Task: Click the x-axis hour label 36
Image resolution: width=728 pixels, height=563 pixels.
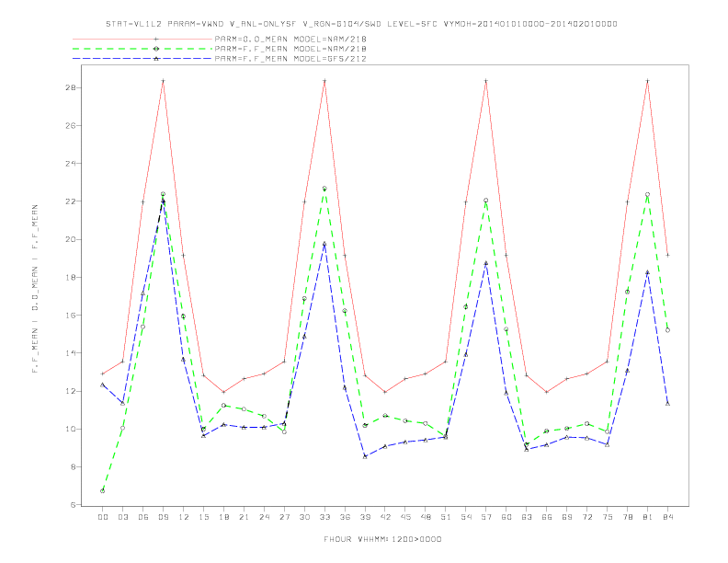Action: pos(345,517)
